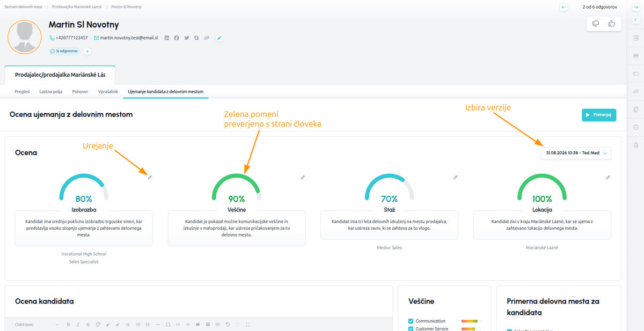Insert special character omega icon
Screen dimensions: 644x331
(x=168, y=325)
